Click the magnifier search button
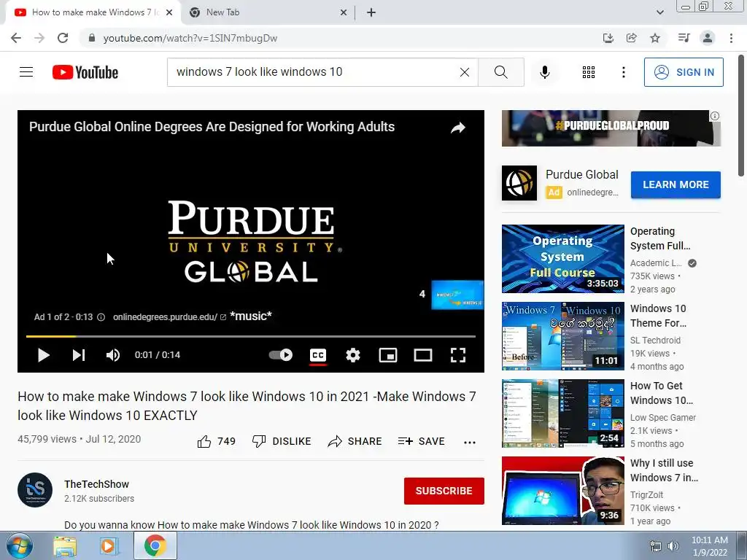 (x=500, y=72)
